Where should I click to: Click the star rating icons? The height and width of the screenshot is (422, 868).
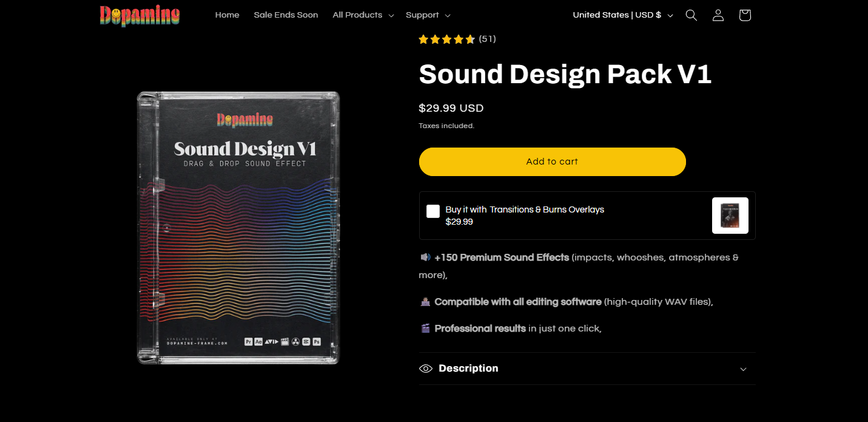pos(446,39)
